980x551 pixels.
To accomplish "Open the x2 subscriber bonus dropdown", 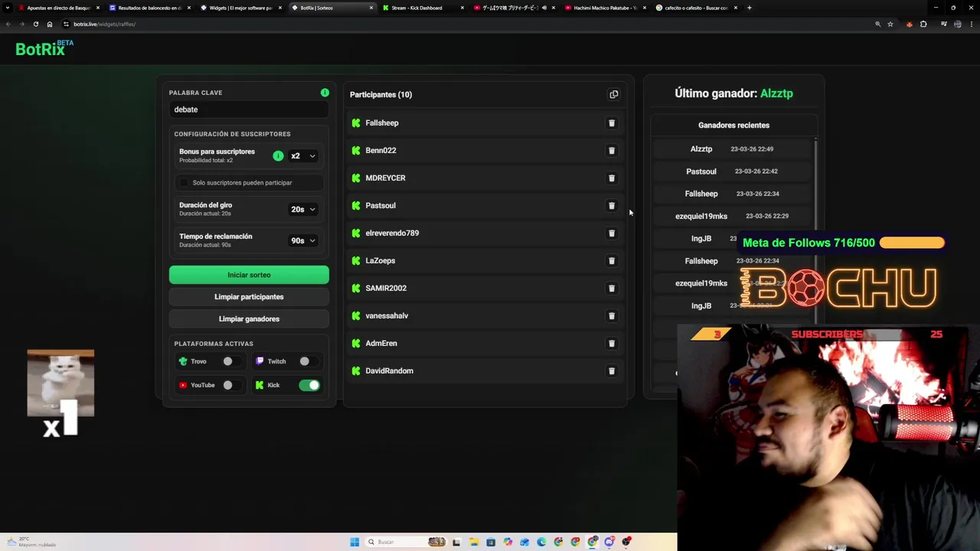I will point(303,156).
